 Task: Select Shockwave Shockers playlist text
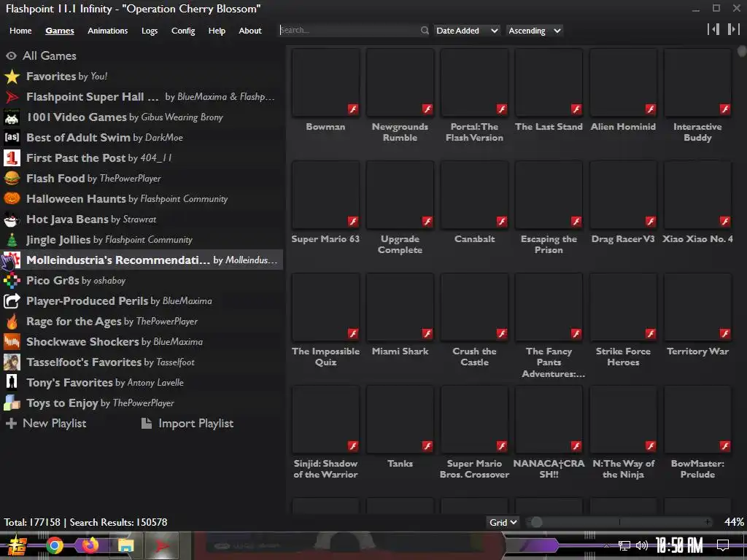click(82, 342)
